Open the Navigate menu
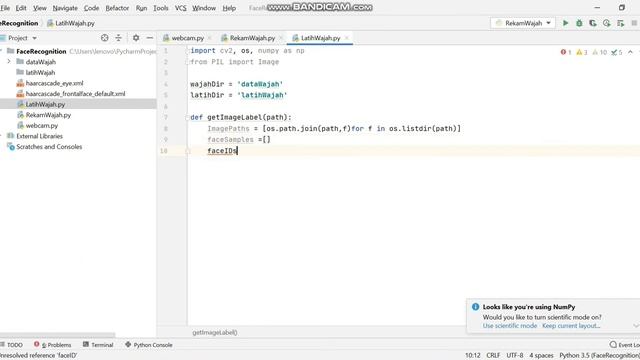The width and height of the screenshot is (640, 360). 65,8
